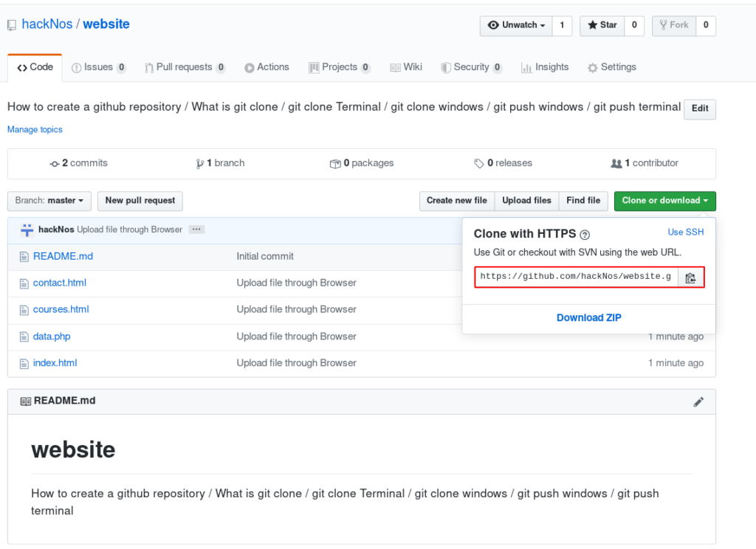
Task: Collapse the Clone or download dropdown
Action: point(664,200)
